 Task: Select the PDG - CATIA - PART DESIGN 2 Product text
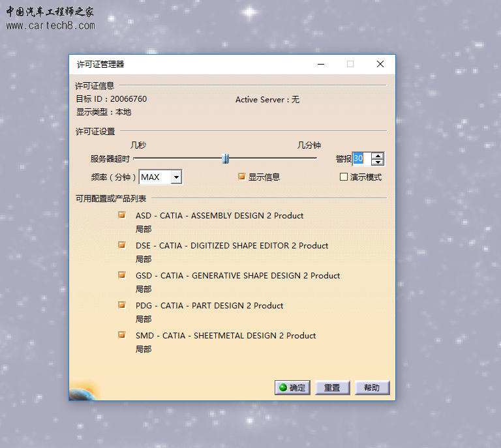click(x=209, y=306)
